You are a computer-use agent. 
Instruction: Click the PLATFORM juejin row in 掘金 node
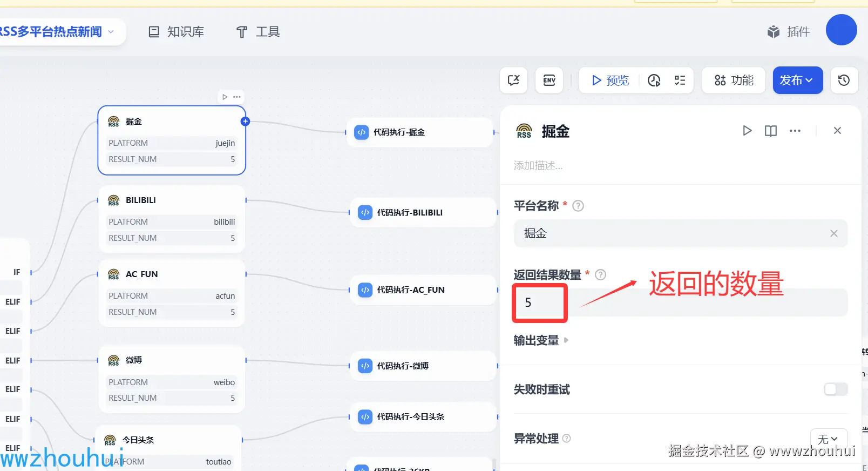coord(172,143)
